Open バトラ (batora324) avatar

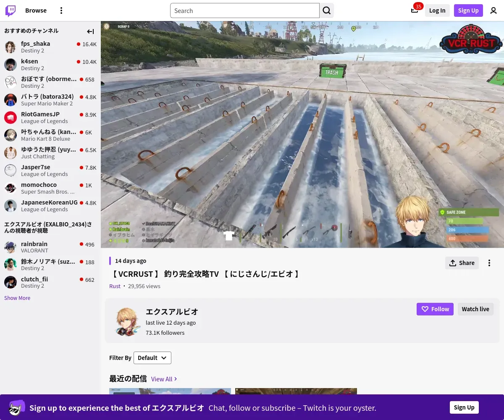point(10,100)
